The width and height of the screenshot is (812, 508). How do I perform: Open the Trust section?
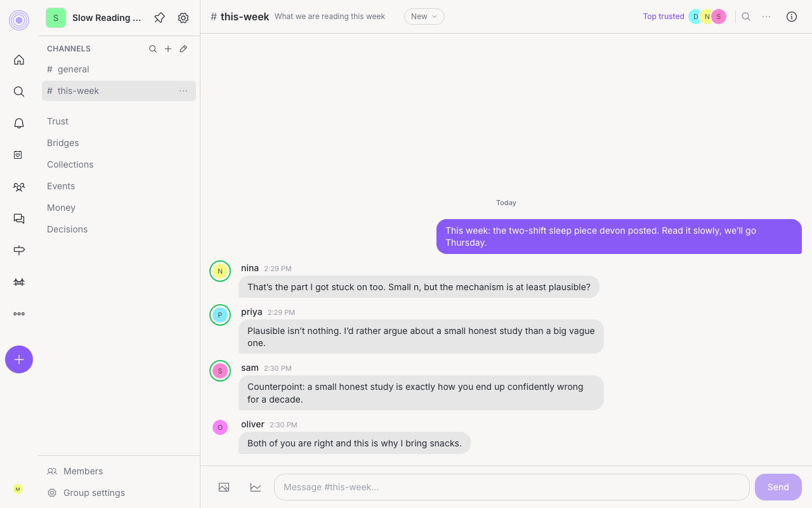pyautogui.click(x=58, y=121)
